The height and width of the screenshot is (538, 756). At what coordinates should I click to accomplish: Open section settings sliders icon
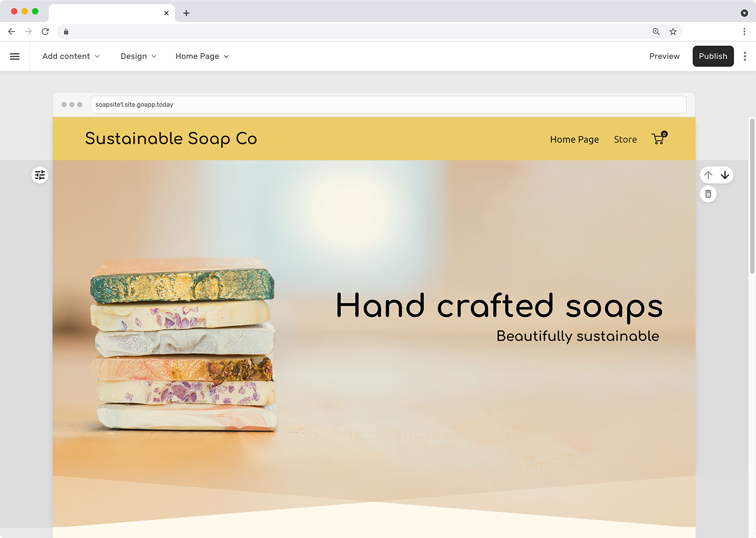click(x=40, y=175)
